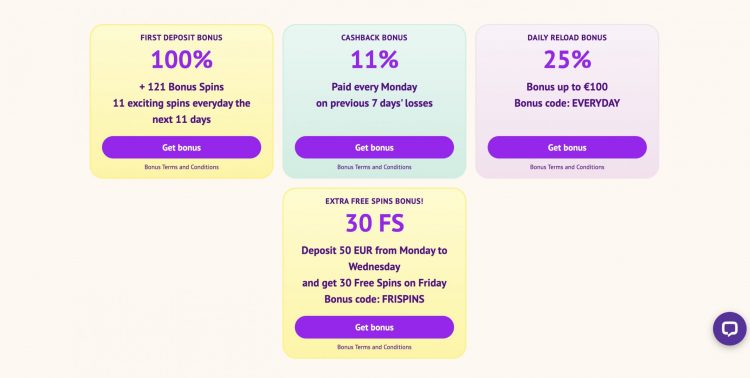The height and width of the screenshot is (378, 750).
Task: Click the + 121 Bonus Spins line
Action: [x=181, y=87]
